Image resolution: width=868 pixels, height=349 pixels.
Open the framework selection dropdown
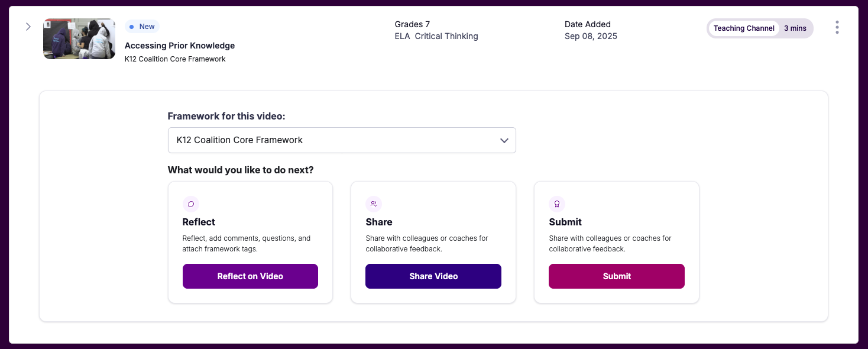point(341,140)
